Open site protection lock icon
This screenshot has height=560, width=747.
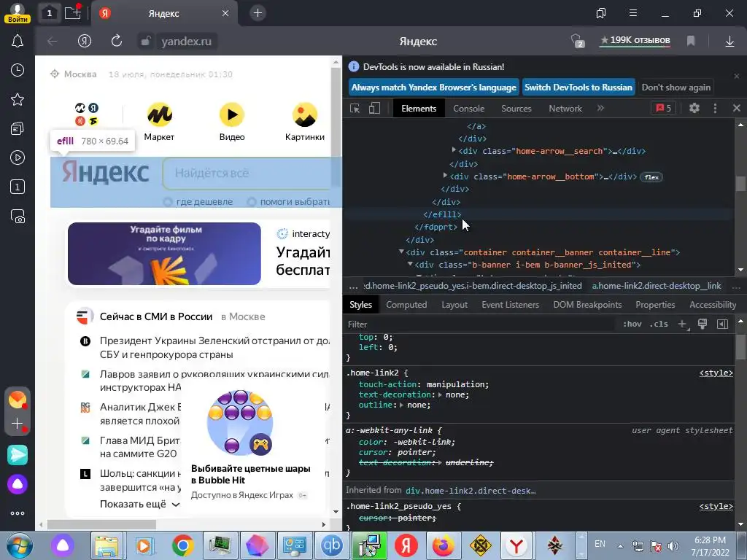coord(146,42)
